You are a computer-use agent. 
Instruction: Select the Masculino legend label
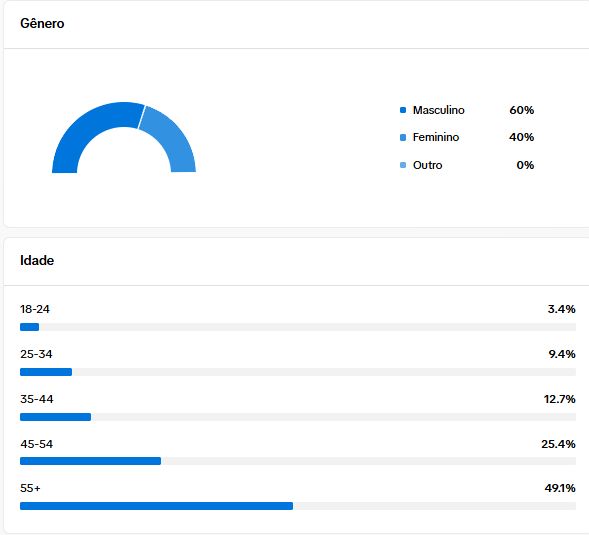[x=438, y=110]
